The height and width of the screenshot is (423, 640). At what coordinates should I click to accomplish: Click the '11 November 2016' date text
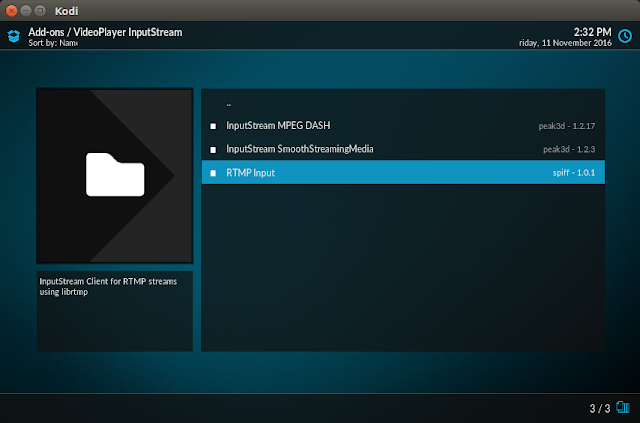pos(577,43)
